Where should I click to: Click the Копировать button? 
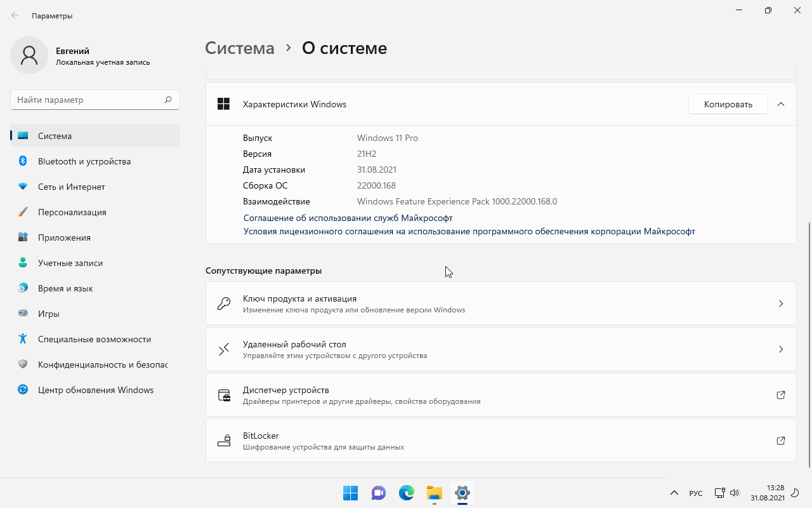tap(728, 104)
